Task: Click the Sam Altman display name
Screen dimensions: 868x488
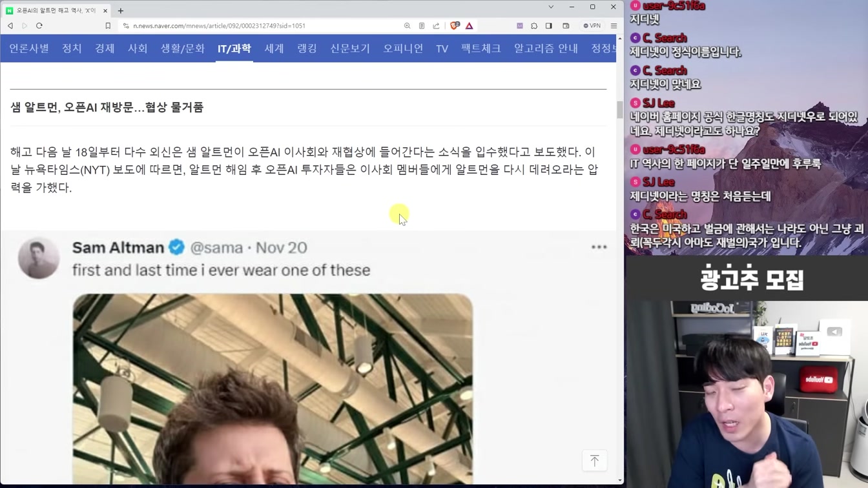Action: [118, 247]
